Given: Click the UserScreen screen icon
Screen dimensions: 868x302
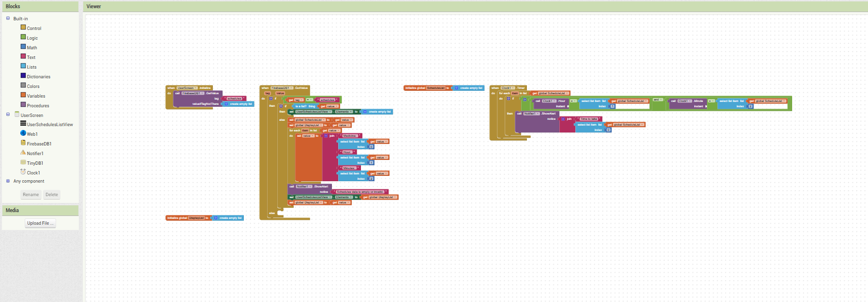Looking at the screenshot, I should [17, 115].
